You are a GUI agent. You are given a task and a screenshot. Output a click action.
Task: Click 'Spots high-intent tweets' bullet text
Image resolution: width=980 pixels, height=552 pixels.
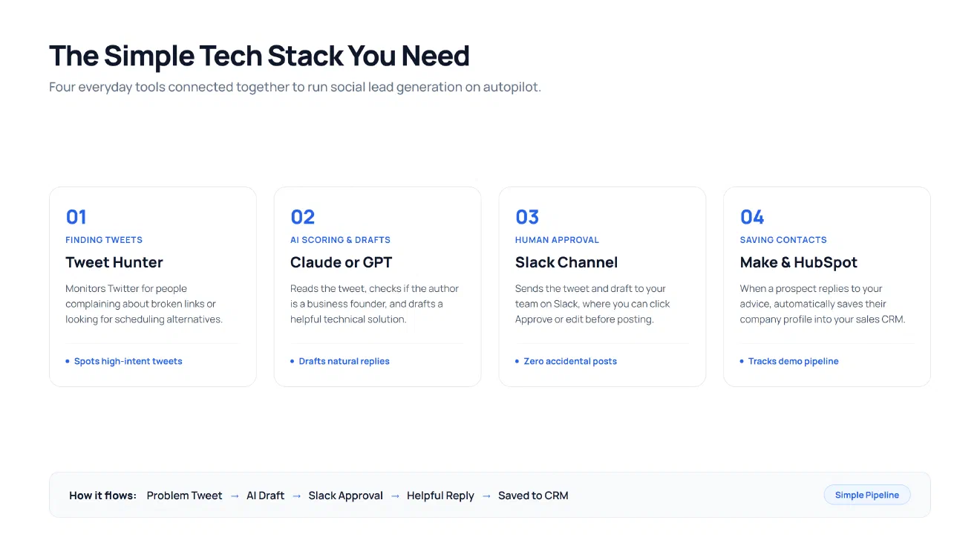coord(128,361)
